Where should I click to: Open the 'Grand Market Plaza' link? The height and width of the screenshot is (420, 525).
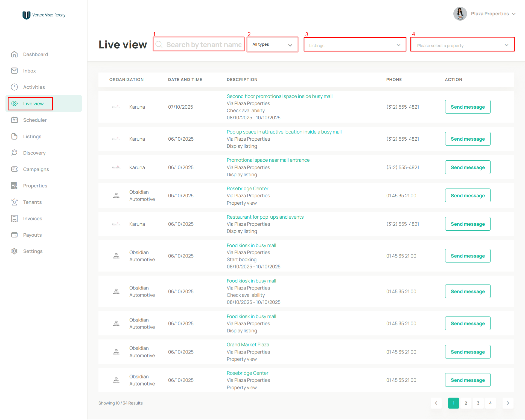pos(248,345)
